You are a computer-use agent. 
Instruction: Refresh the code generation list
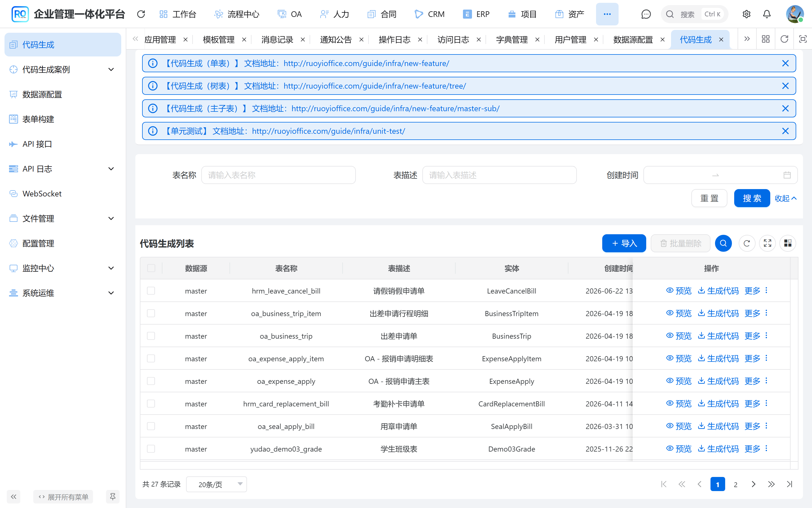[x=747, y=243]
